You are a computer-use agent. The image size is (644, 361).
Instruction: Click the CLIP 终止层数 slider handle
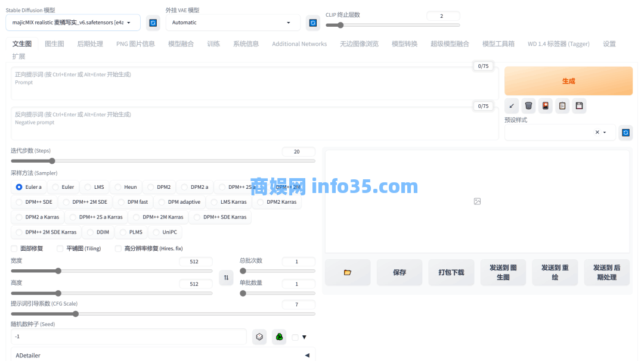coord(340,26)
